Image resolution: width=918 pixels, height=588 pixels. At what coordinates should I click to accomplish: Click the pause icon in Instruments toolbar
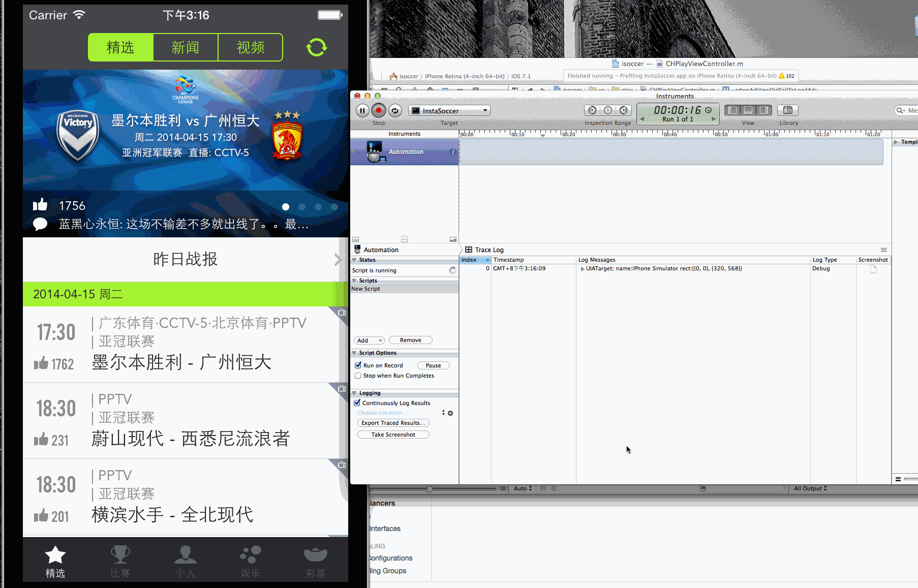coord(362,110)
